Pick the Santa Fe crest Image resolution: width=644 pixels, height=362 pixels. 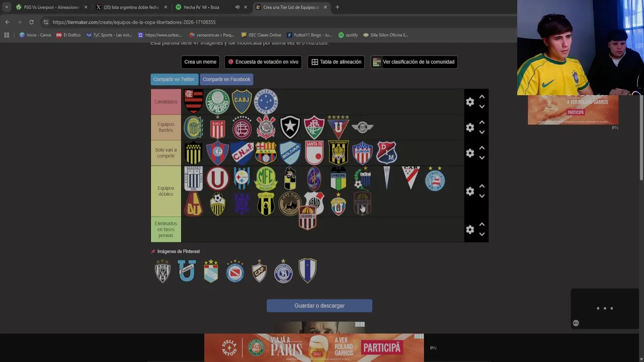tap(314, 153)
